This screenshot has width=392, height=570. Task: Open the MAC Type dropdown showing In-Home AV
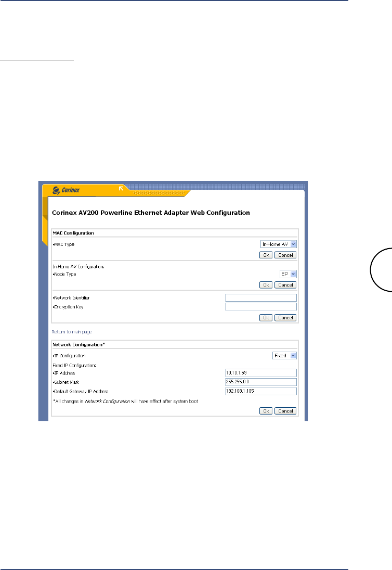tap(279, 244)
